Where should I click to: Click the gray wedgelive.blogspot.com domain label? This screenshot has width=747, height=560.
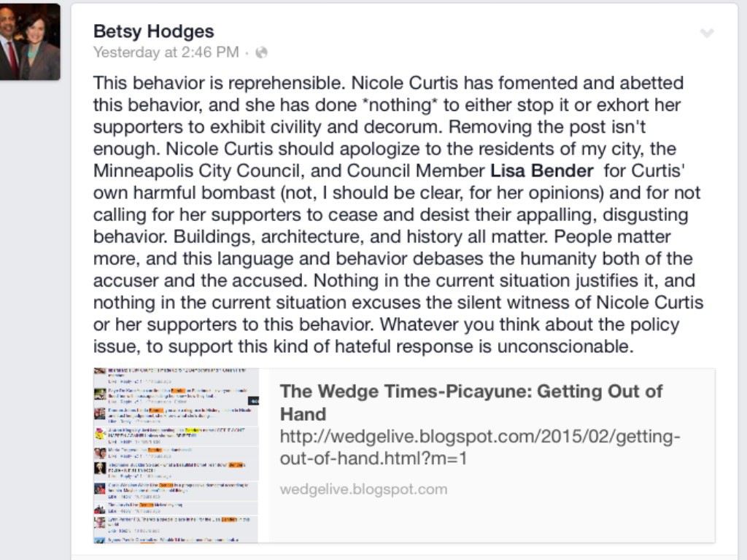pos(363,489)
